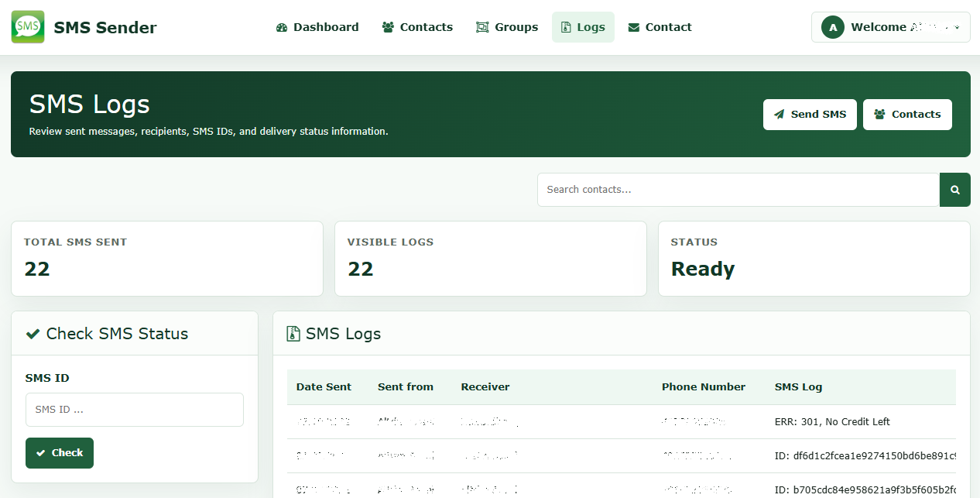The height and width of the screenshot is (498, 980).
Task: Click the Total SMS Sent card
Action: (x=167, y=259)
